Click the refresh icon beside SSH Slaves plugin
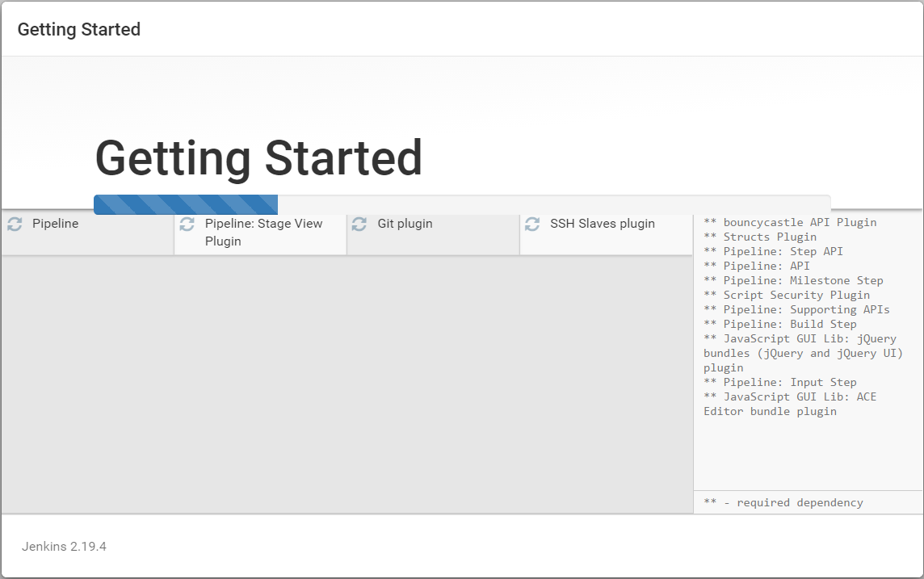 tap(532, 224)
